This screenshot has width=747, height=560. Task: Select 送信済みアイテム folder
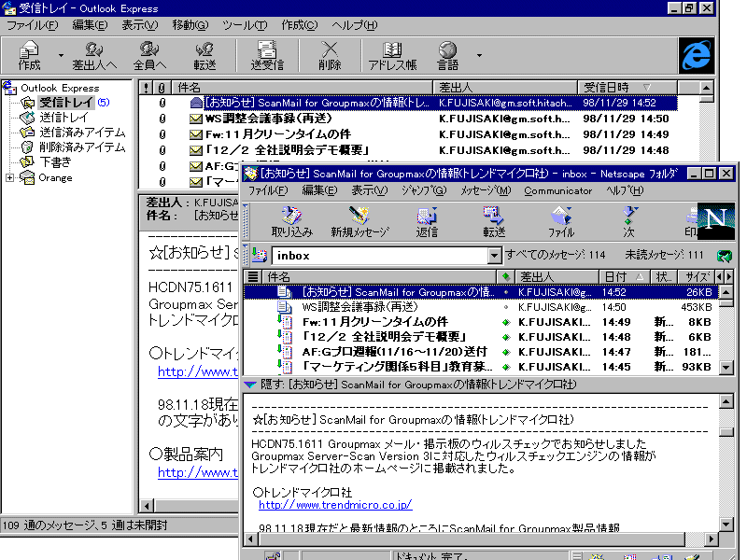coord(82,133)
